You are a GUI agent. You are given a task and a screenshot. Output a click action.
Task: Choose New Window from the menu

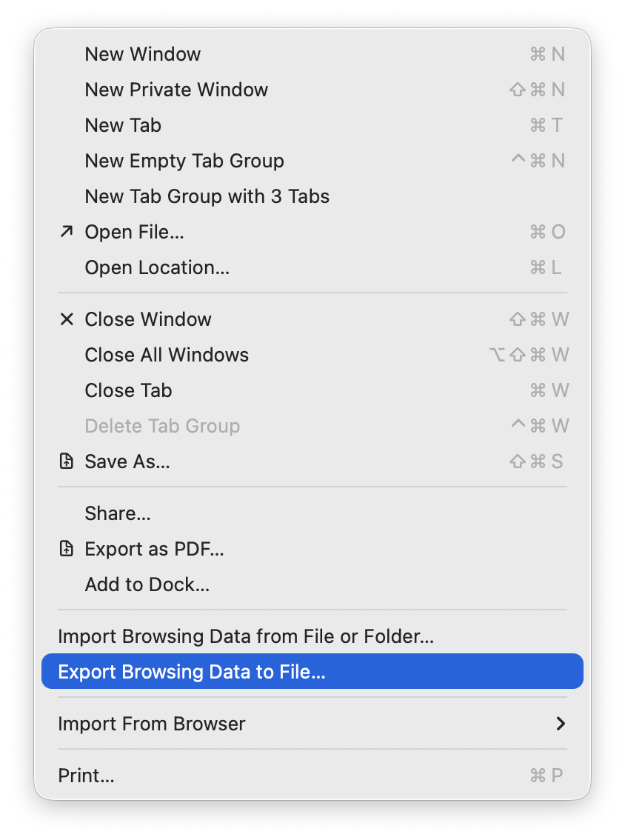tap(143, 54)
